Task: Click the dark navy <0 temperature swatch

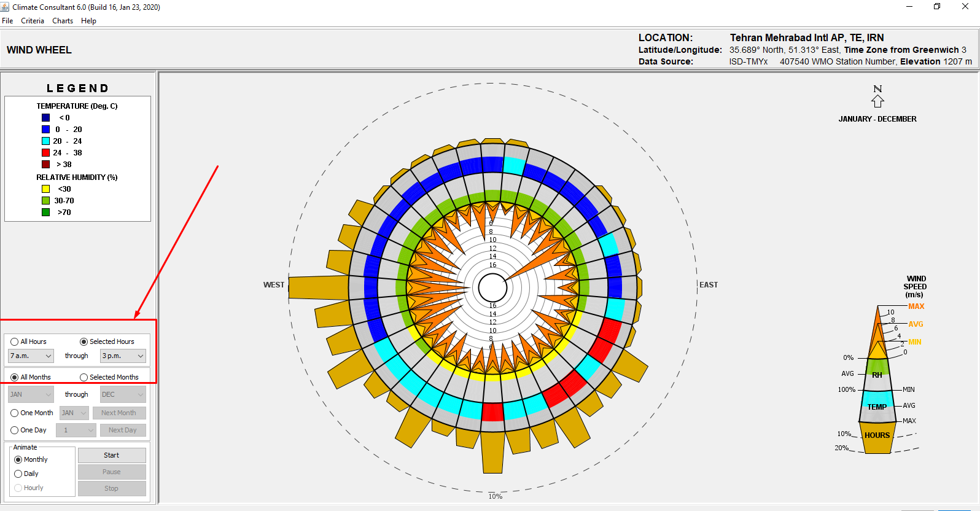Action: 45,117
